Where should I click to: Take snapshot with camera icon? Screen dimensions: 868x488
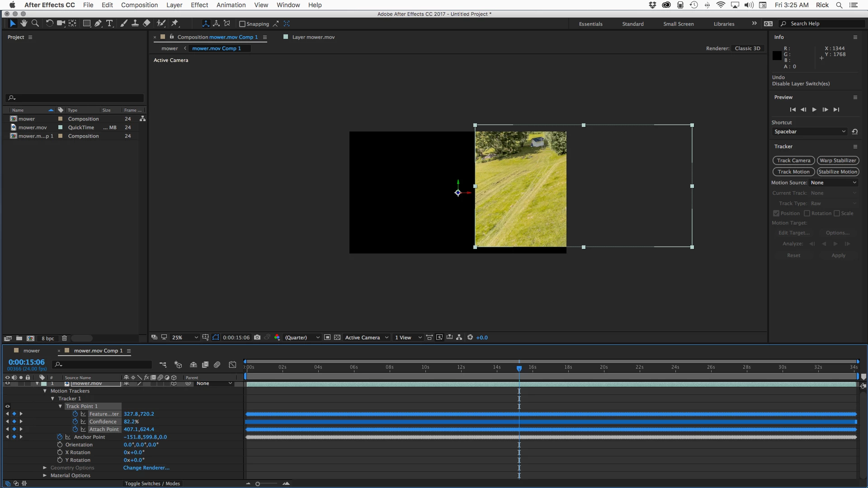coord(257,338)
